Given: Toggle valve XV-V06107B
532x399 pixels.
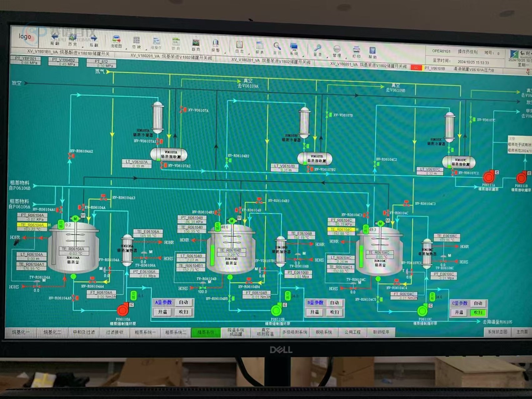Looking at the screenshot, I should coord(329,114).
